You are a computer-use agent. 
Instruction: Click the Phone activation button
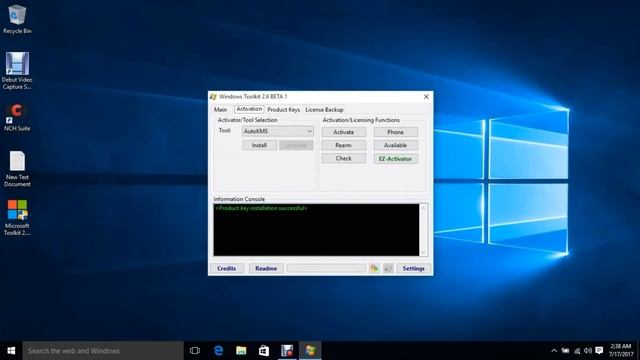click(396, 132)
